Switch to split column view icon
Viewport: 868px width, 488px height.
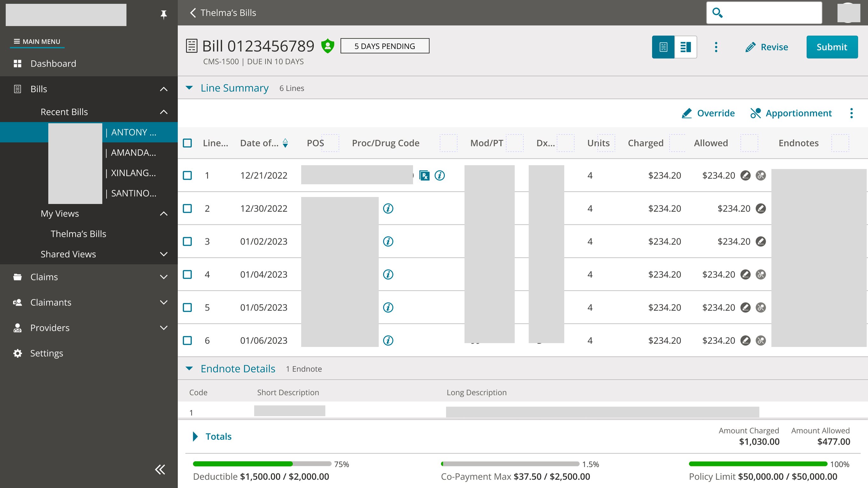pos(685,47)
